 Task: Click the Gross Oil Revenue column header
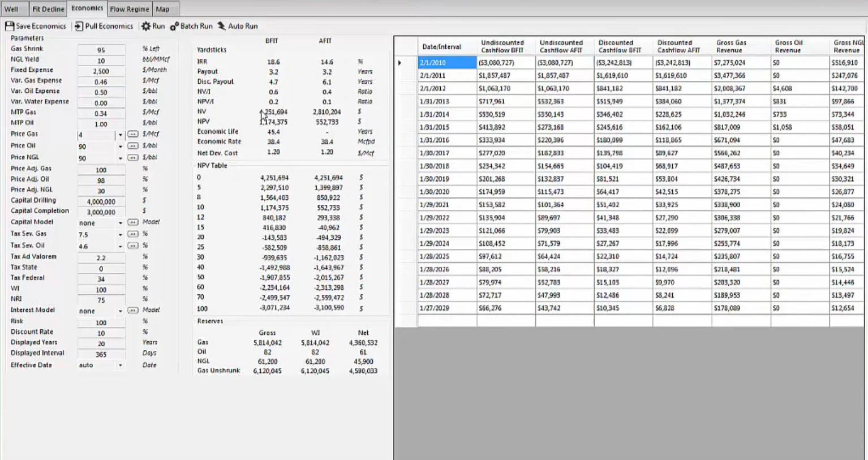pyautogui.click(x=800, y=46)
